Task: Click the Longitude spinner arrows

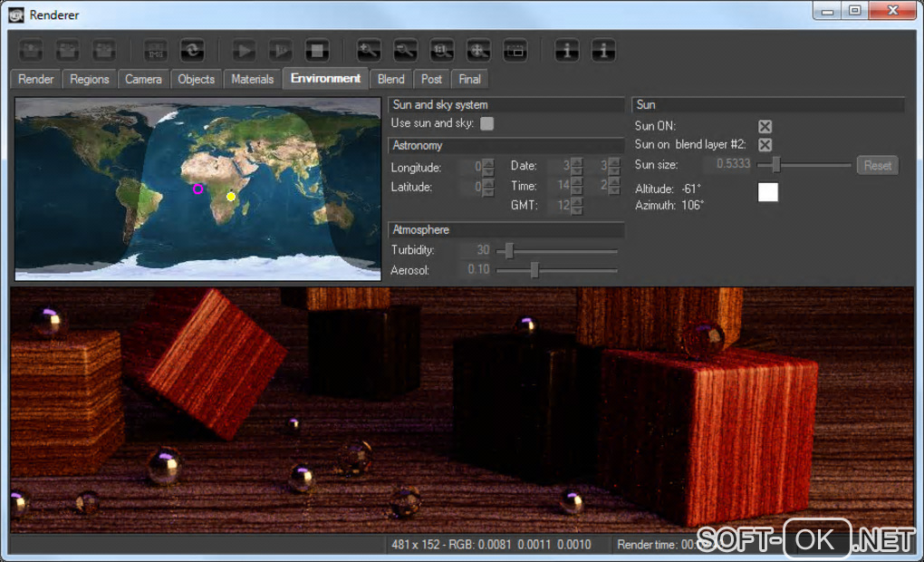Action: pos(488,167)
